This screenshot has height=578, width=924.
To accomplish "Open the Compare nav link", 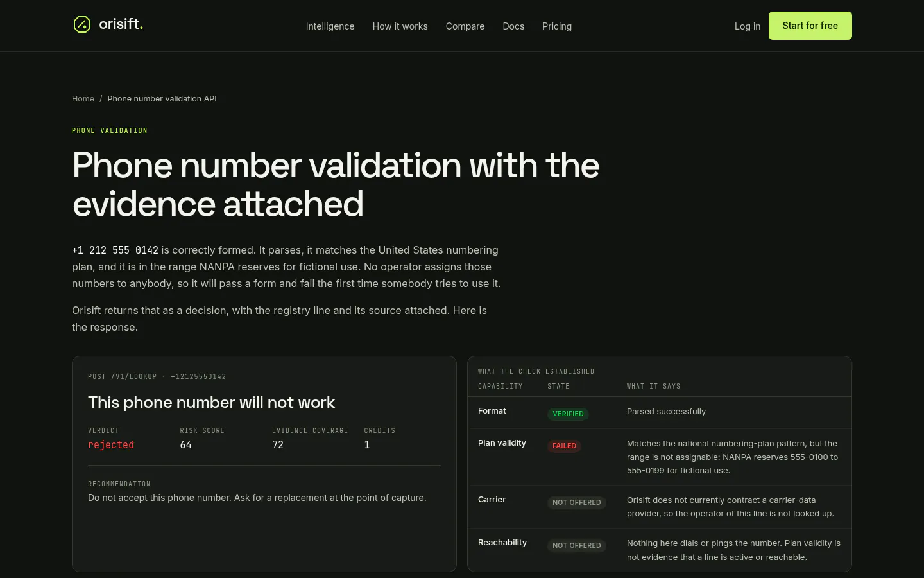I will point(465,26).
